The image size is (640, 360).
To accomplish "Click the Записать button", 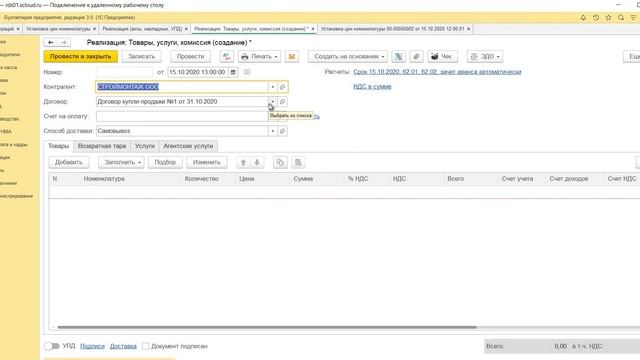I will pyautogui.click(x=142, y=56).
